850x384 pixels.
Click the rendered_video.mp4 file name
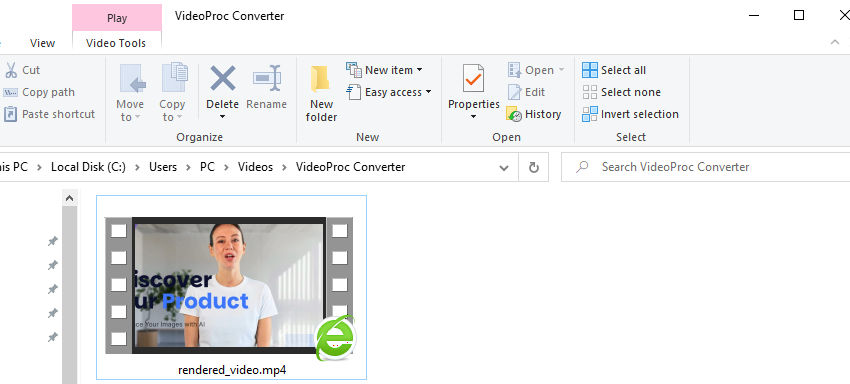[x=232, y=370]
